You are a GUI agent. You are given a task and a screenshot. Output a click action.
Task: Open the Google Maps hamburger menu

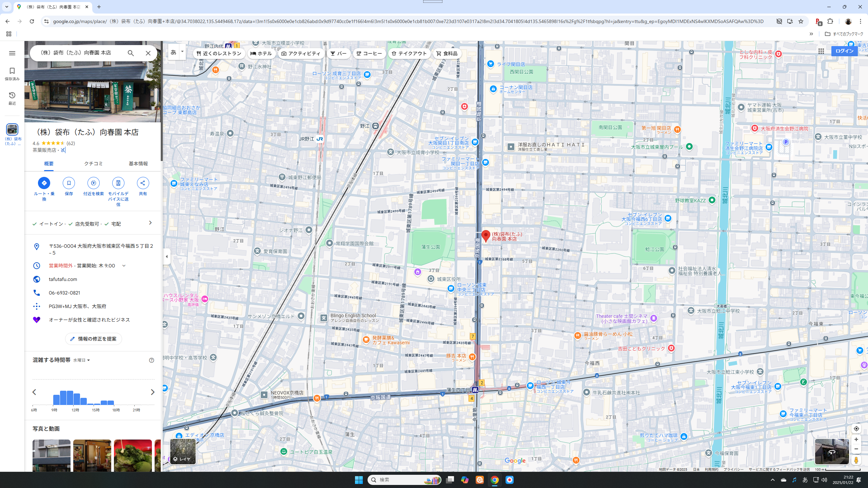[12, 53]
